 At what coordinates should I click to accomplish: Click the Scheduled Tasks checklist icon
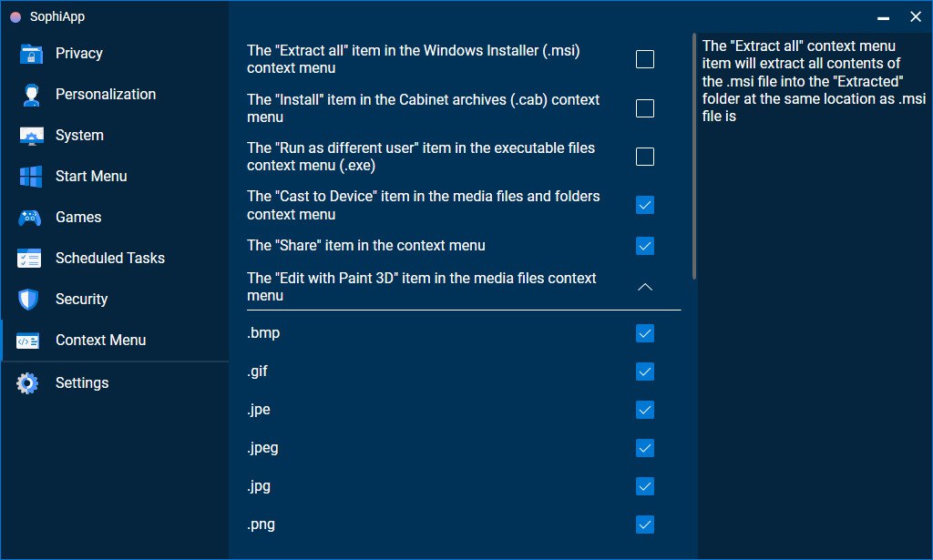pyautogui.click(x=27, y=258)
